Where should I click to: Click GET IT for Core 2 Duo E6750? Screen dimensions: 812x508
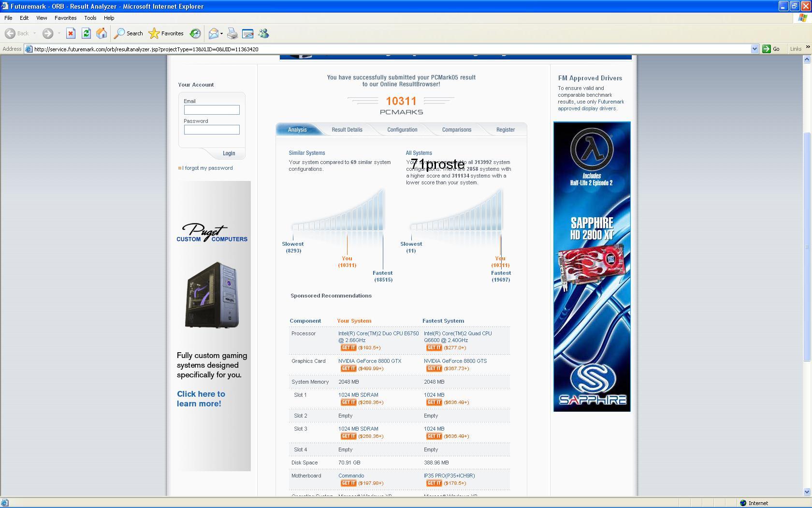[348, 348]
